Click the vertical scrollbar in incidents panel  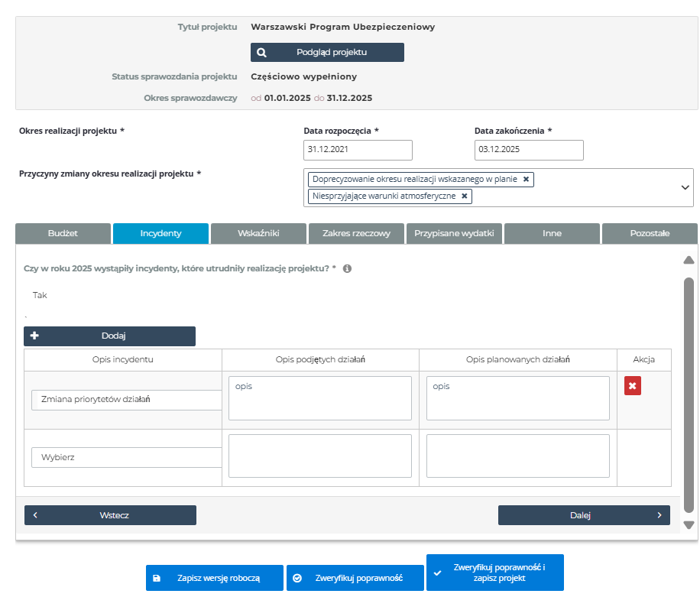point(689,394)
